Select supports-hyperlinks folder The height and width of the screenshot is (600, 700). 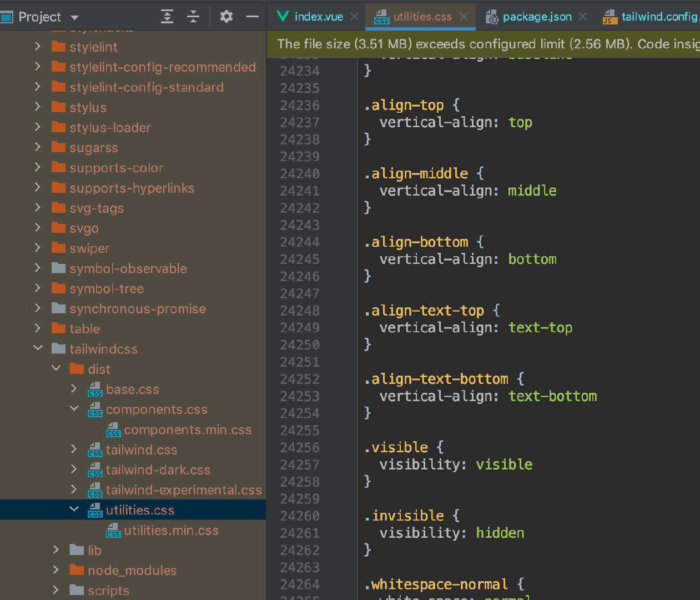(x=132, y=188)
